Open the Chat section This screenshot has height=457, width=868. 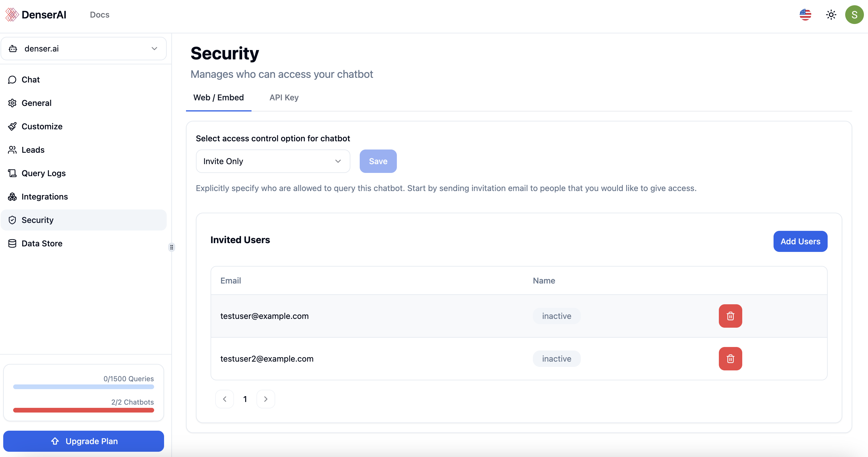coord(30,79)
